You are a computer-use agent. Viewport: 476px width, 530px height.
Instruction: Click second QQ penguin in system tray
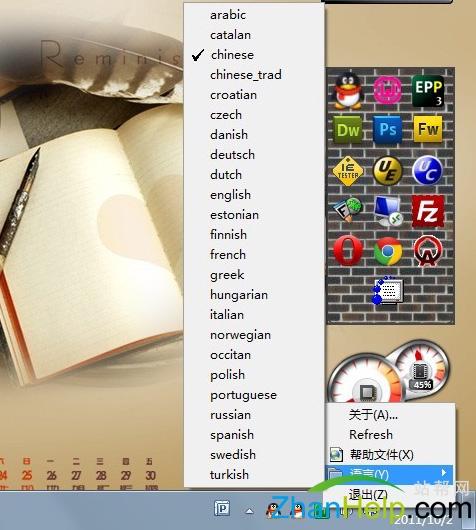pos(298,510)
